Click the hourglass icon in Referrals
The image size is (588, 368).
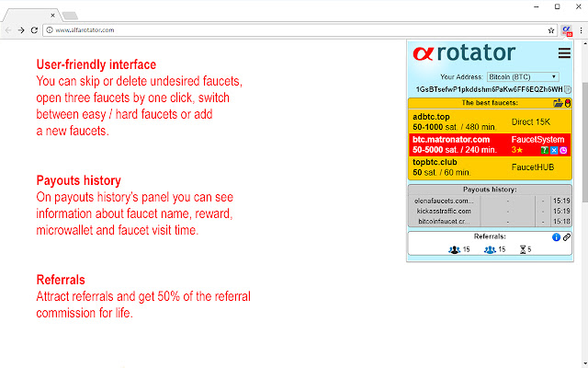click(x=523, y=249)
